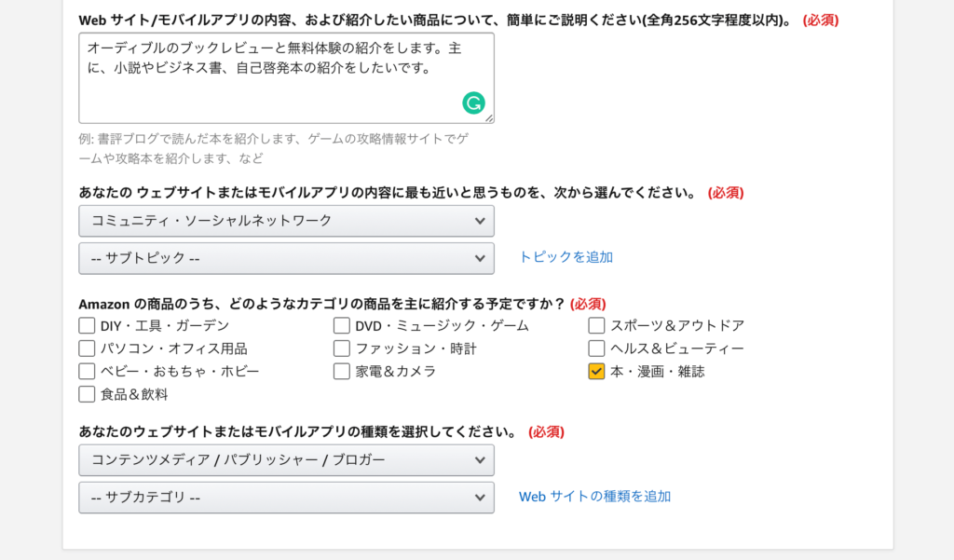Check the ベビー・おもちゃ・ホビー checkbox
Screen dimensions: 954x560
point(87,371)
